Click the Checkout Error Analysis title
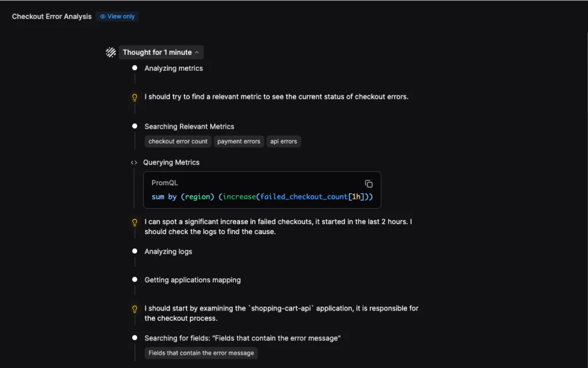The width and height of the screenshot is (588, 368). pyautogui.click(x=52, y=17)
